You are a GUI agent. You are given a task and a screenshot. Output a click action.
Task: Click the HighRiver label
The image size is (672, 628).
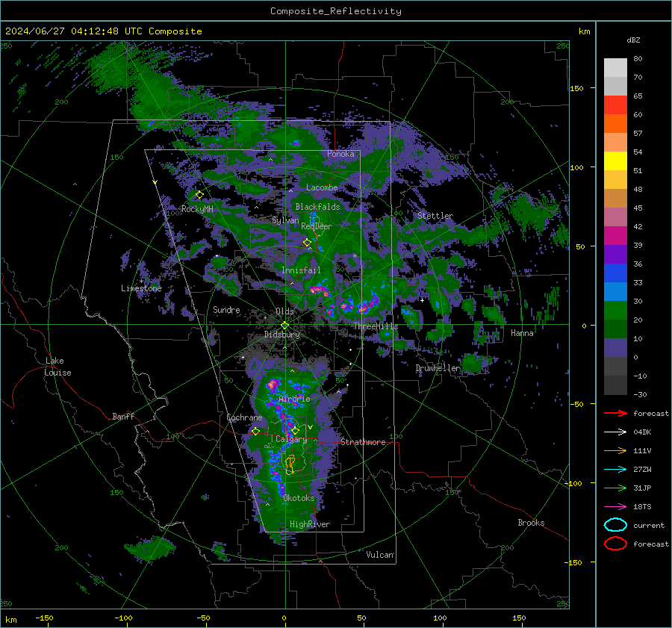click(x=310, y=524)
